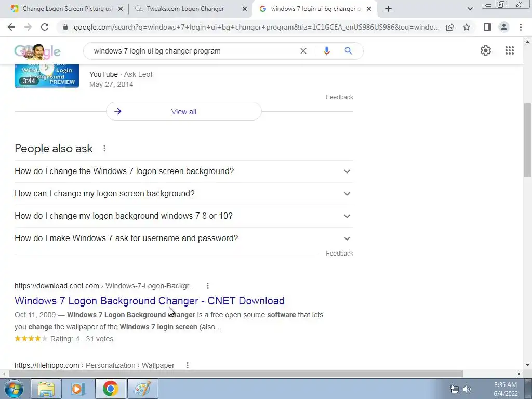
Task: Close the Change Logon Screen Picture tab
Action: [x=121, y=9]
